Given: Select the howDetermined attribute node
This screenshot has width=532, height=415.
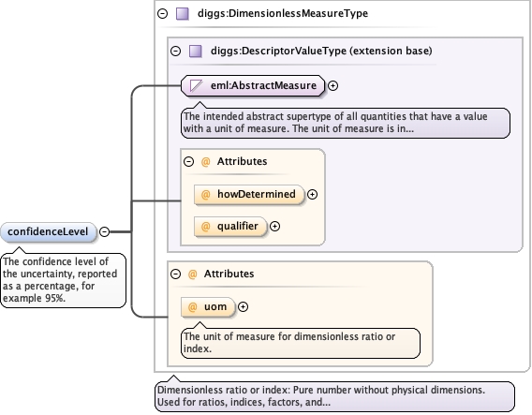Looking at the screenshot, I should click(249, 195).
